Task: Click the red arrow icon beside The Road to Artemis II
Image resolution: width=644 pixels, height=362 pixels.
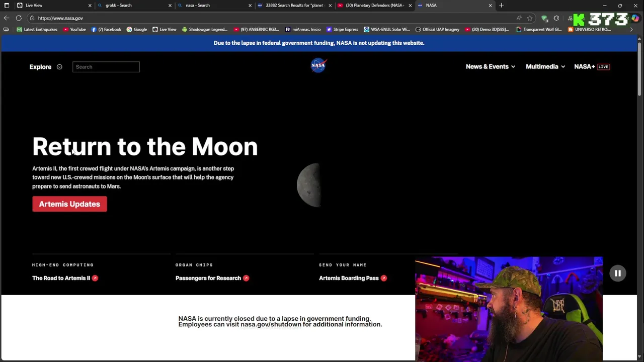Action: (x=95, y=278)
